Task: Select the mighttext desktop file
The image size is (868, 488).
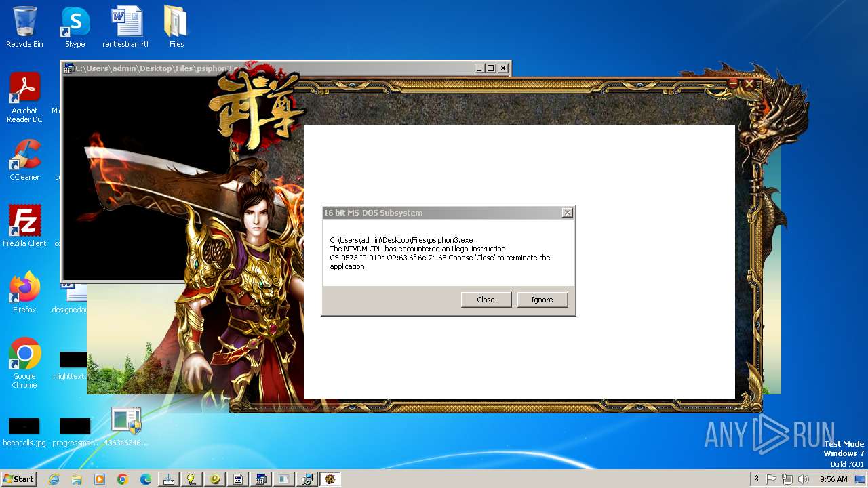Action: point(72,365)
